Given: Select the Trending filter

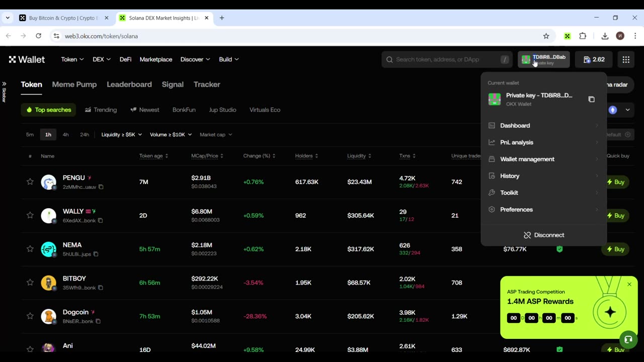Looking at the screenshot, I should click(101, 110).
